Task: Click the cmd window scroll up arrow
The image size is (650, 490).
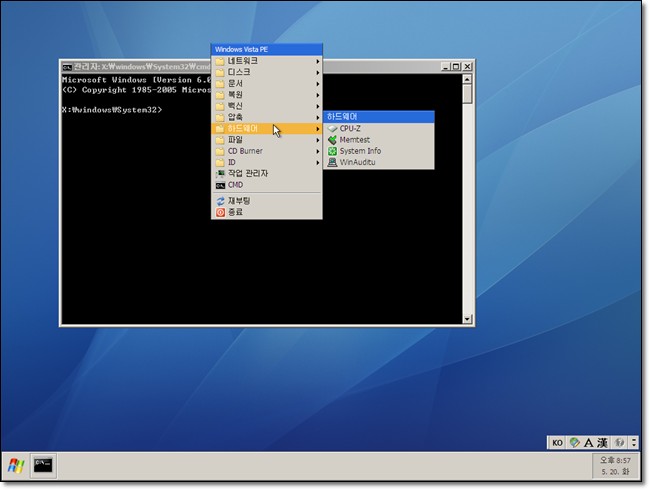Action: tap(467, 79)
